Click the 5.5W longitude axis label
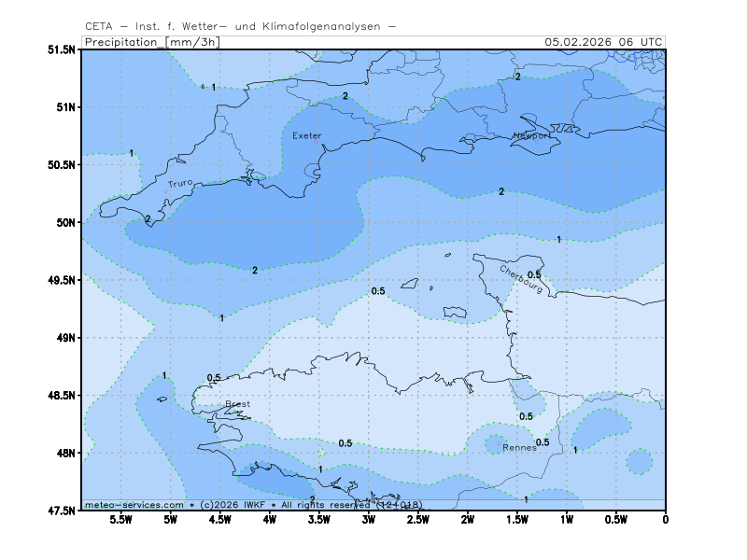 (120, 519)
